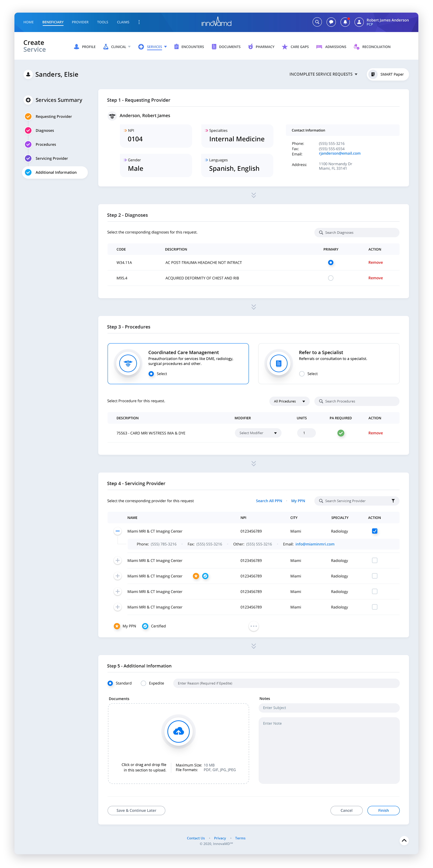Screen dimensions: 433x868
Task: Click the filter icon beside Search Servicing Provider
Action: click(393, 501)
